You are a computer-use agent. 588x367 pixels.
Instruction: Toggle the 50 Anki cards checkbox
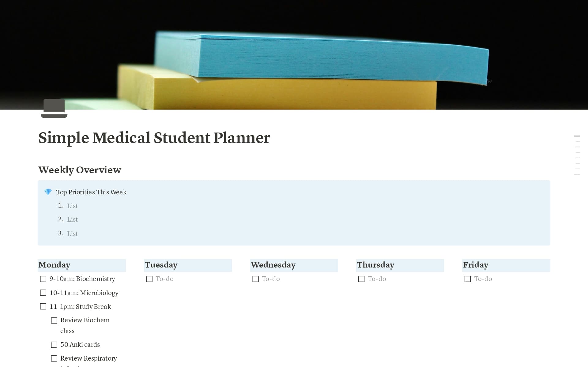[x=54, y=345]
